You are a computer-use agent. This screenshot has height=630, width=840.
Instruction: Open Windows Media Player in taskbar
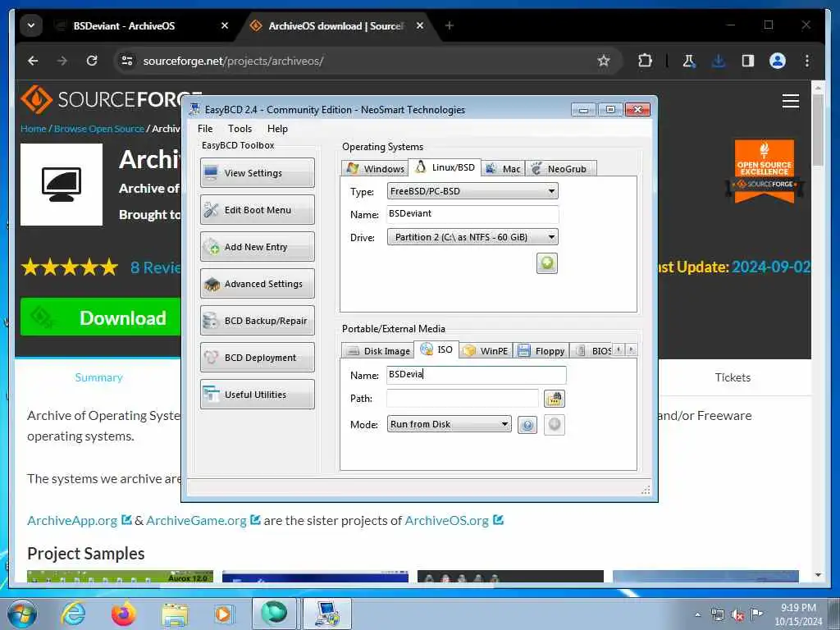click(x=222, y=614)
